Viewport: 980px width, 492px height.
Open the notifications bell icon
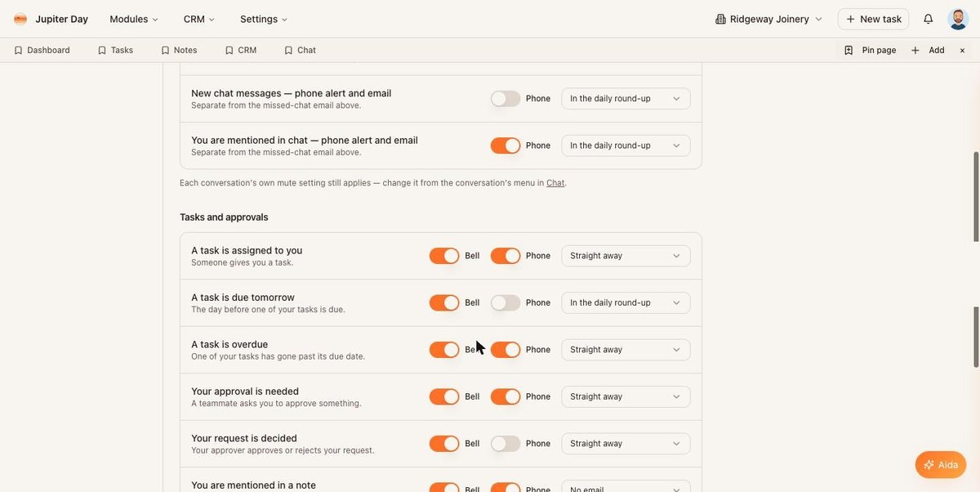[928, 19]
